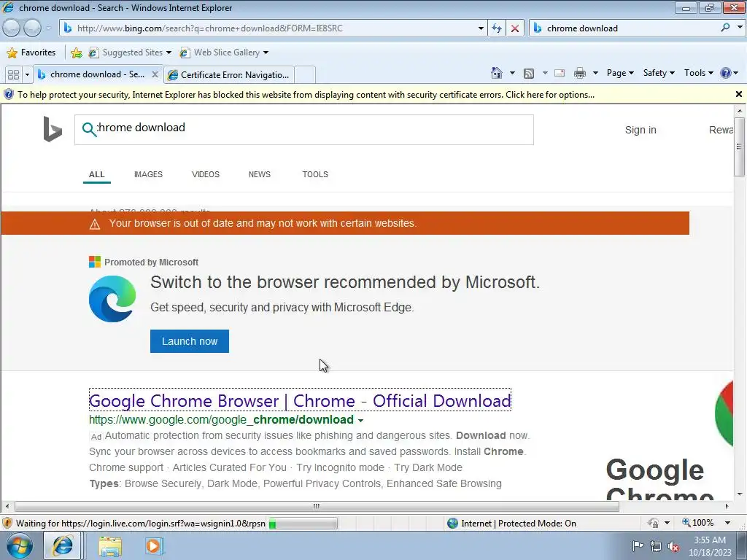Click the out of date browser warning banner
Screen dimensions: 747x560
point(345,223)
